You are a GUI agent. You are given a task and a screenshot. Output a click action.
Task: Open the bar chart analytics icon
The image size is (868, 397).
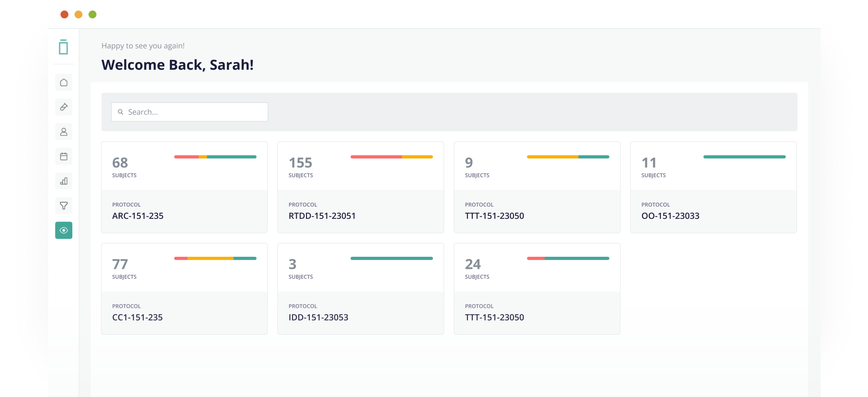click(64, 181)
